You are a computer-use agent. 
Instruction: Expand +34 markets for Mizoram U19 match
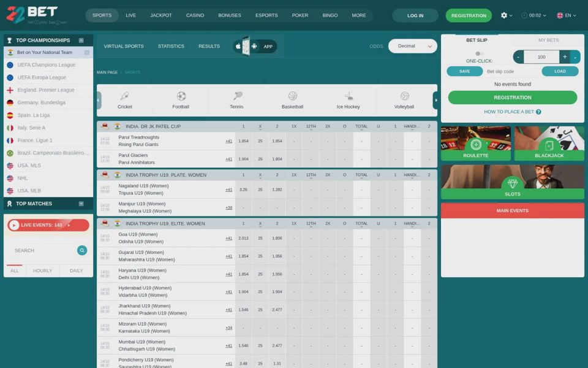tap(228, 328)
